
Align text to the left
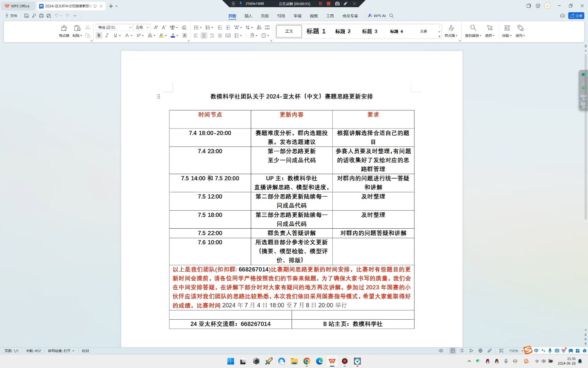click(196, 35)
